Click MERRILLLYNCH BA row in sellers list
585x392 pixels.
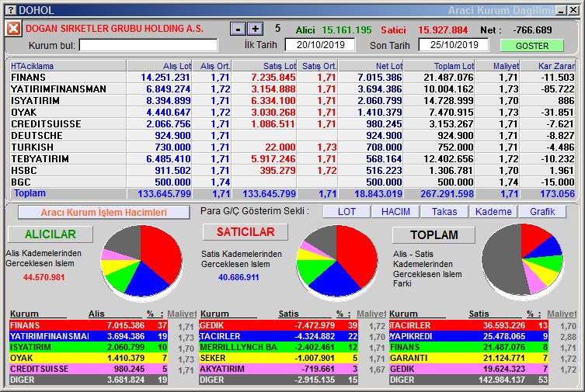(279, 347)
